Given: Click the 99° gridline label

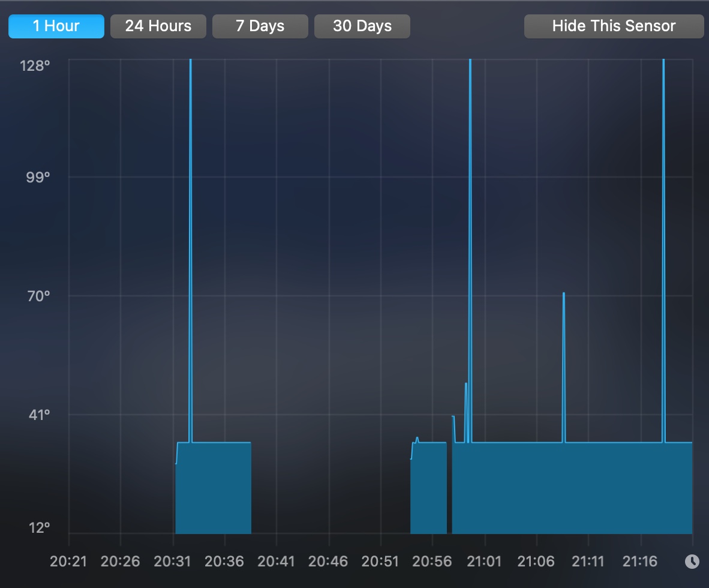Looking at the screenshot, I should [x=37, y=176].
